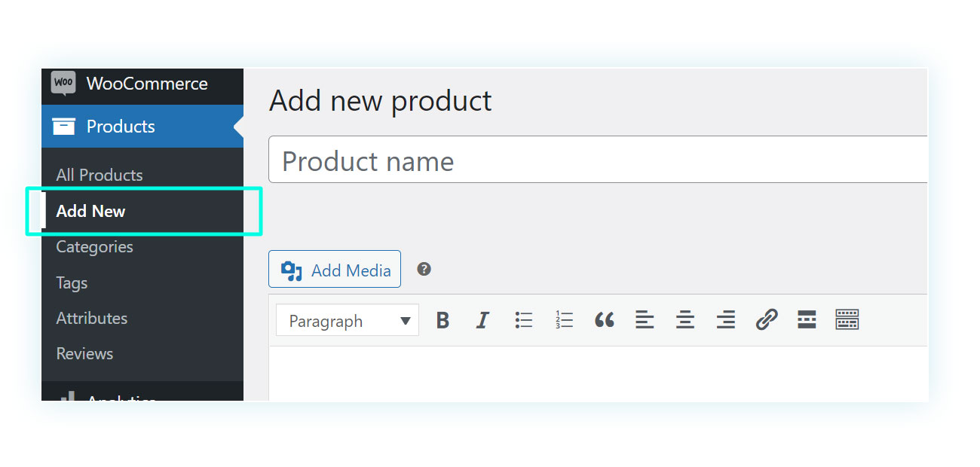980x467 pixels.
Task: Toggle the editor toolbar kitchen sink
Action: tap(847, 320)
